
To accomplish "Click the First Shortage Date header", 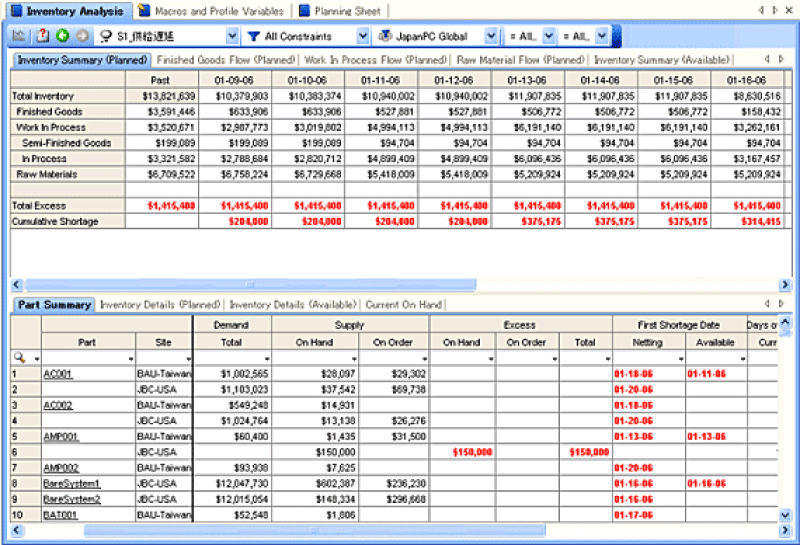I will coord(679,325).
